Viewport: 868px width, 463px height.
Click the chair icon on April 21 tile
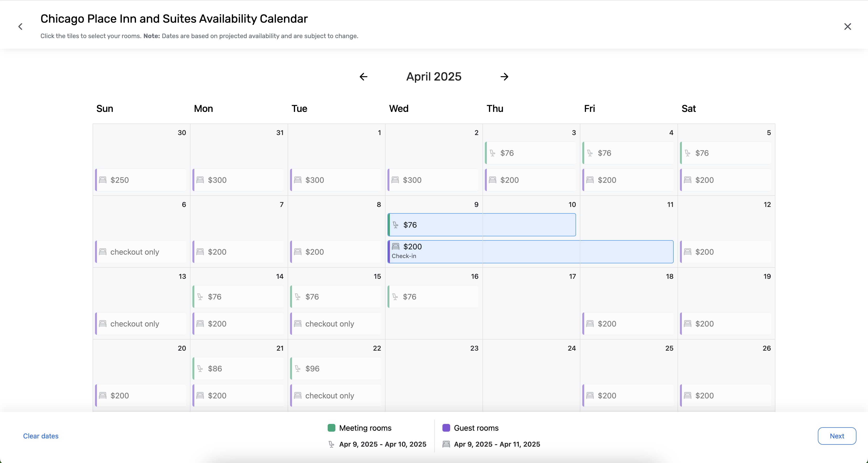coord(200,368)
